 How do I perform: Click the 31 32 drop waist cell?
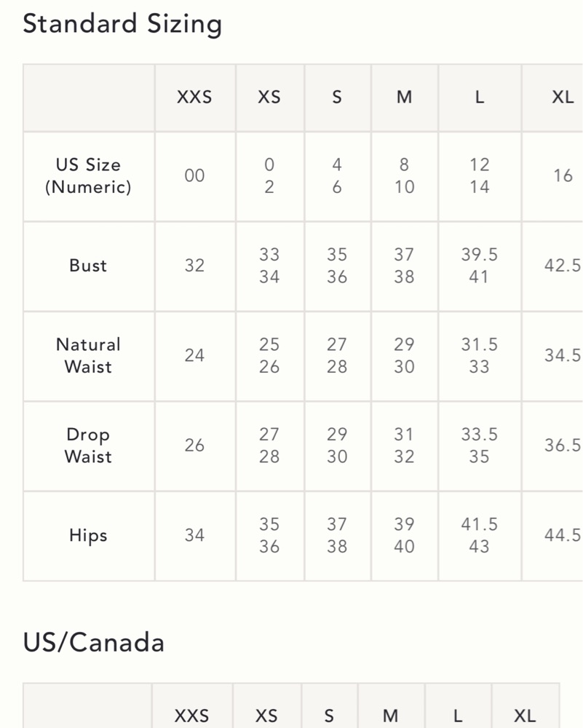tap(404, 446)
